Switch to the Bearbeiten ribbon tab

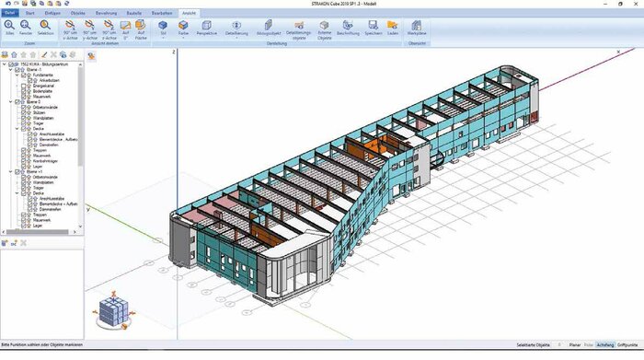click(x=162, y=13)
